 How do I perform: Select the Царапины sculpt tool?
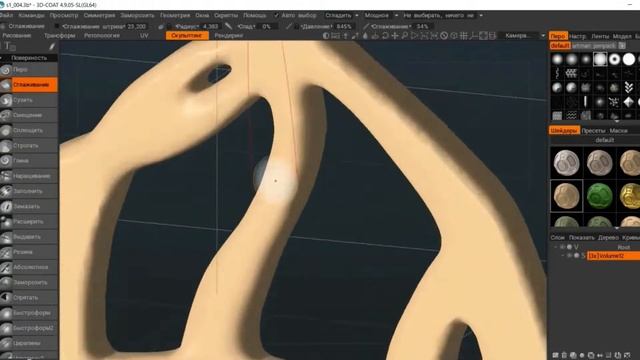(29, 343)
